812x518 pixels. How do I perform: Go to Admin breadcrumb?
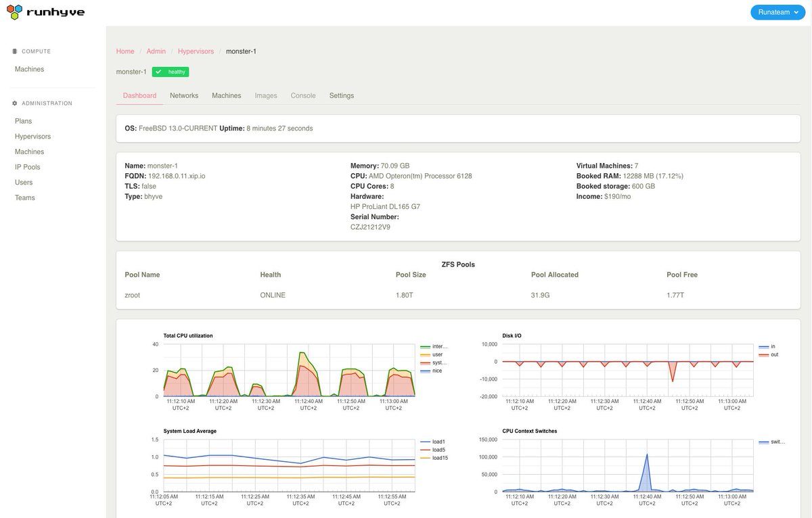(x=156, y=51)
